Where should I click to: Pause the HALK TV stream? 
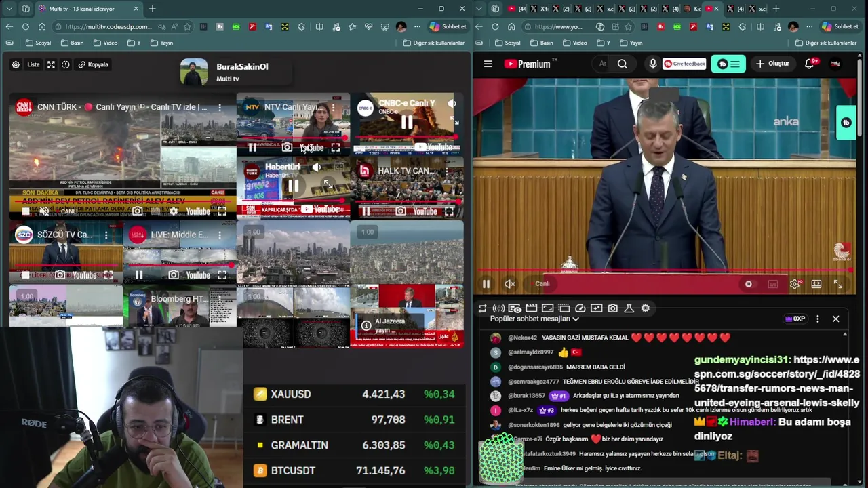[366, 211]
